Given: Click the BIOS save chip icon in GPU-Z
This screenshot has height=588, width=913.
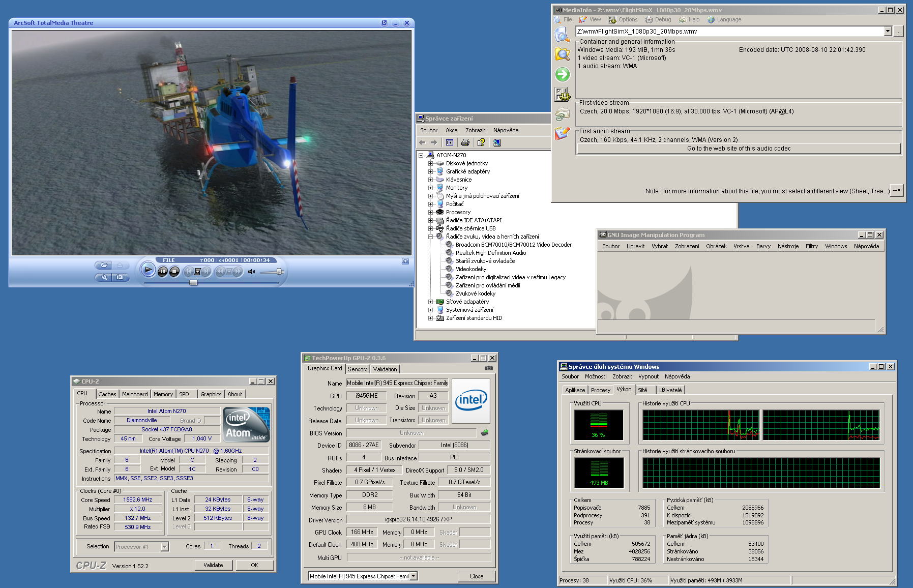Looking at the screenshot, I should (484, 433).
